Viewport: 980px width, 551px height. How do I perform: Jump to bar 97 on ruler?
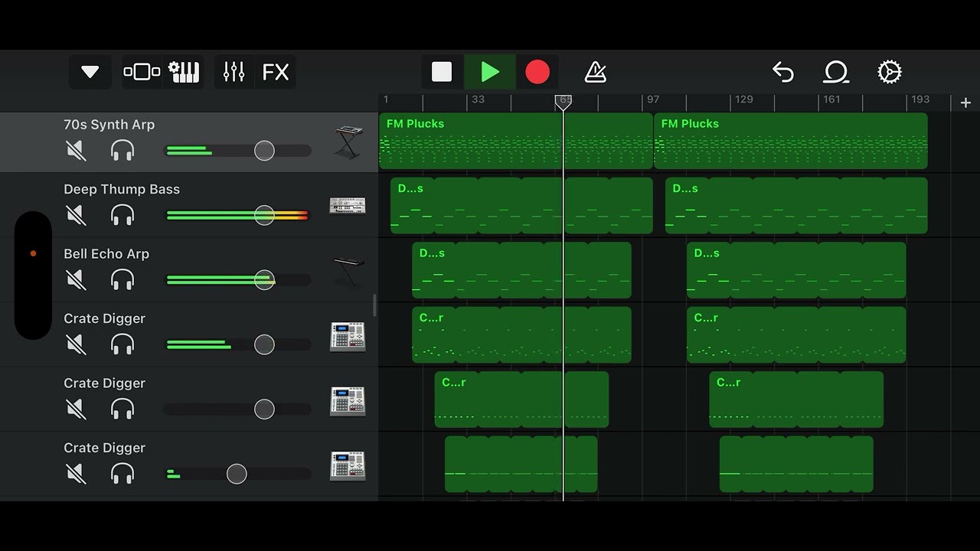pos(653,99)
